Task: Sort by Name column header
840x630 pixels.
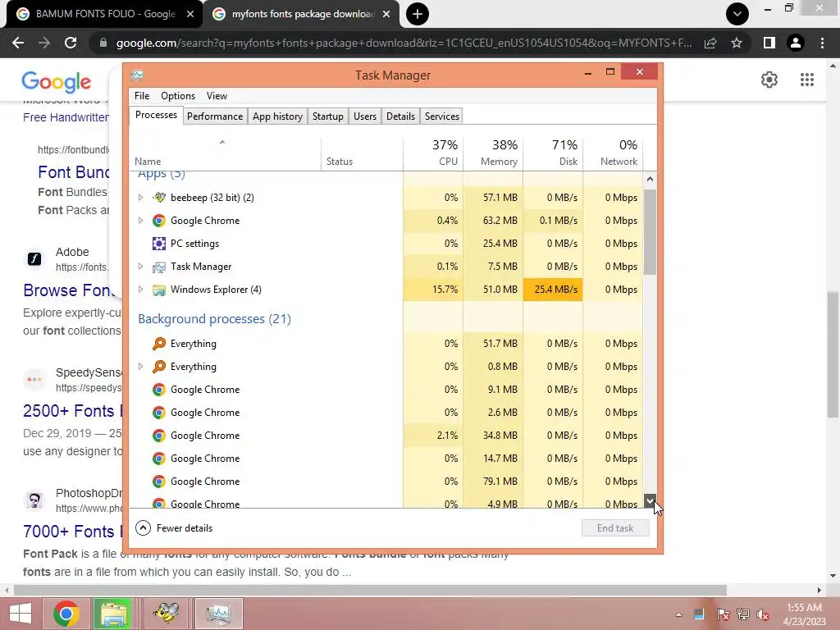Action: tap(226, 153)
